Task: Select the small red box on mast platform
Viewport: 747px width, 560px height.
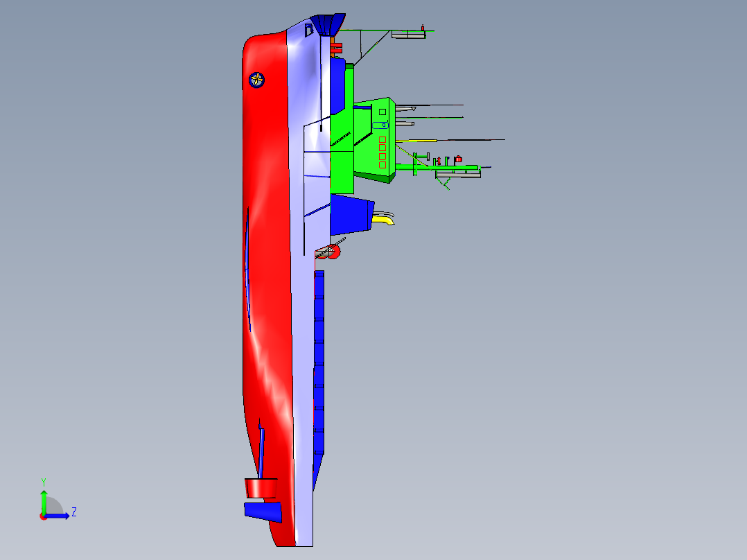Action: point(458,159)
